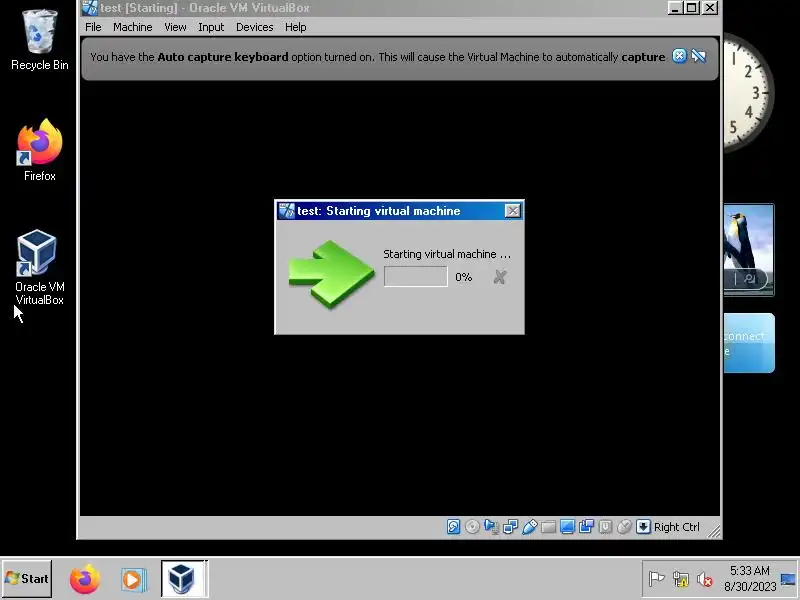Open the Machine menu

[133, 27]
